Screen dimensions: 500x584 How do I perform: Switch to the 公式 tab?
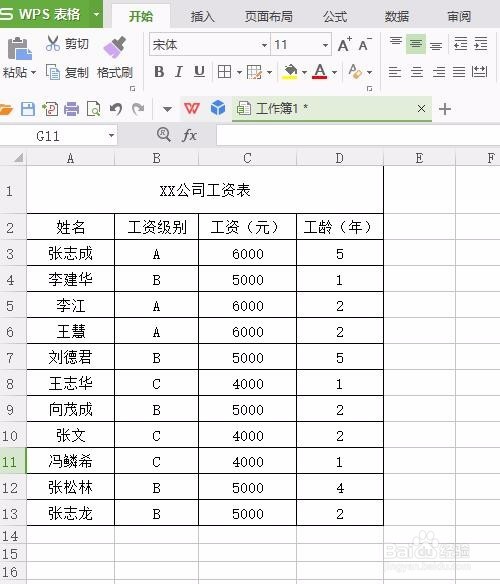pos(335,16)
